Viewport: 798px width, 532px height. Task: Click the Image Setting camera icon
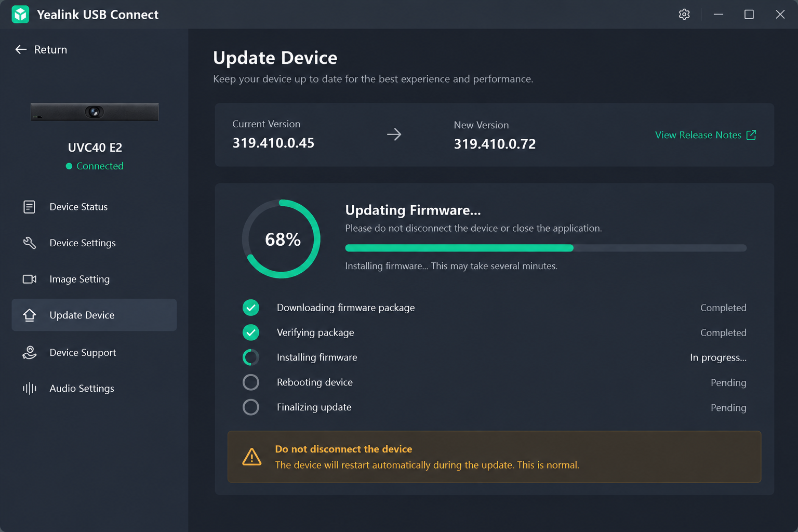pos(30,279)
